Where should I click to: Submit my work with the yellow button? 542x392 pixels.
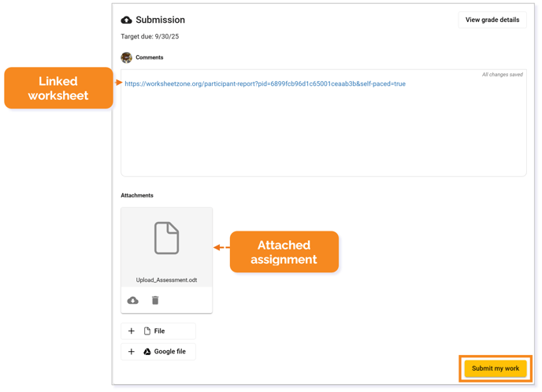coord(496,368)
